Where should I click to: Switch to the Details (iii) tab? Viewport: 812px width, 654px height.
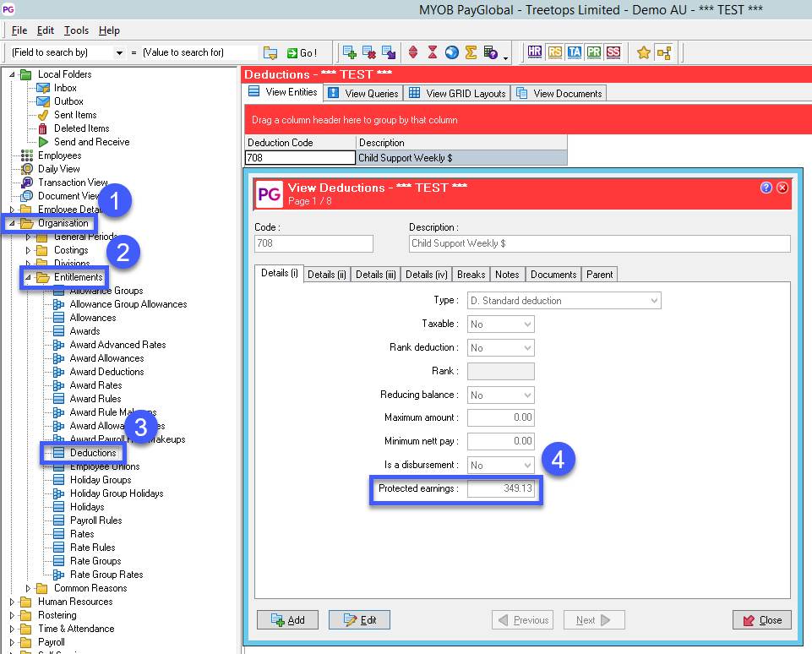(375, 275)
